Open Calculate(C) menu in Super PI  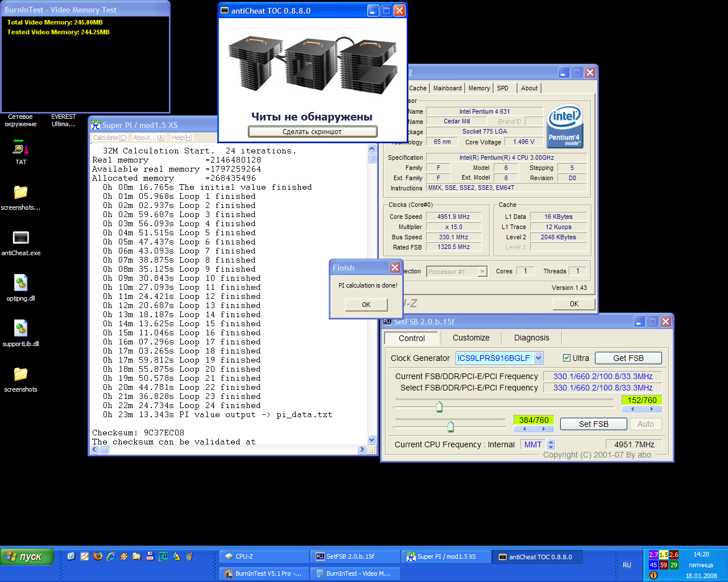pos(110,138)
